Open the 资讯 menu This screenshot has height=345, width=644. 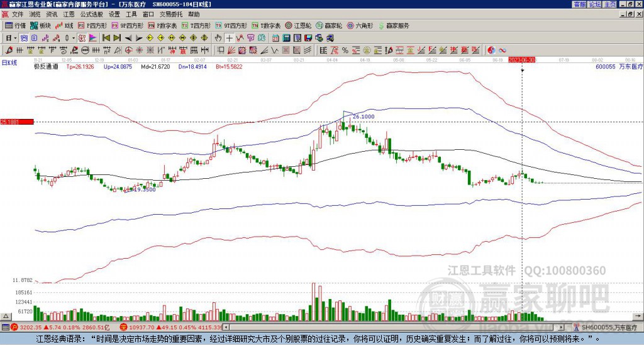point(52,14)
